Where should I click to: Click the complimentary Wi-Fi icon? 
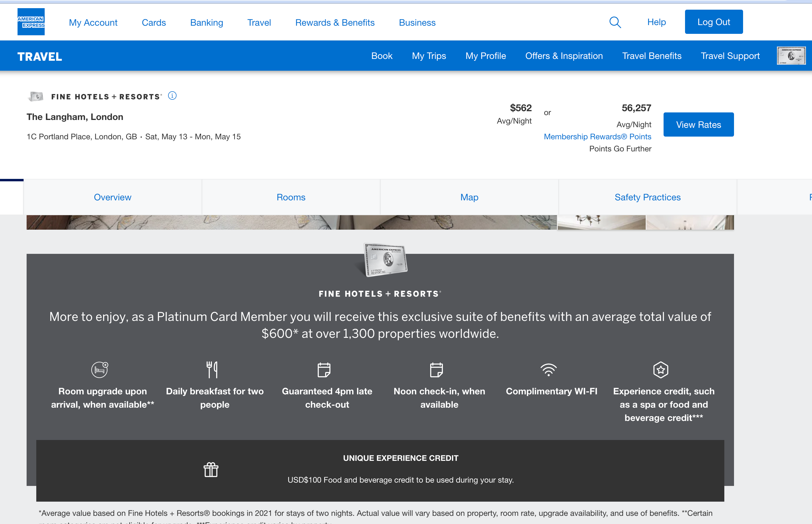pyautogui.click(x=549, y=370)
